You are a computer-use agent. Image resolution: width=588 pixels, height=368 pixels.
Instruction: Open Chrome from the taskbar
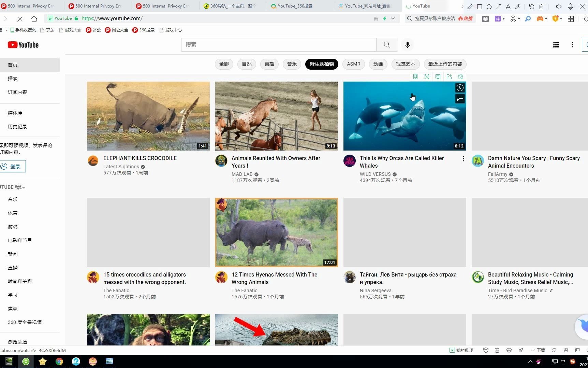pos(59,362)
